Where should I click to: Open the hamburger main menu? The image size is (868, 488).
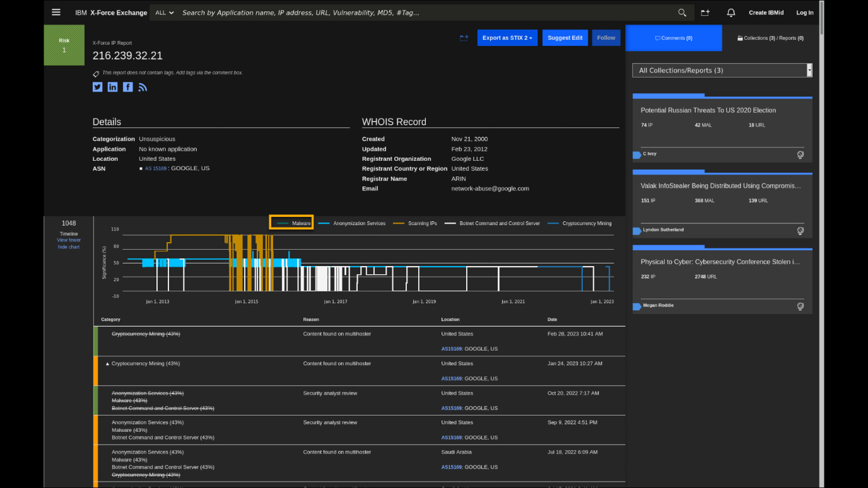(x=56, y=13)
